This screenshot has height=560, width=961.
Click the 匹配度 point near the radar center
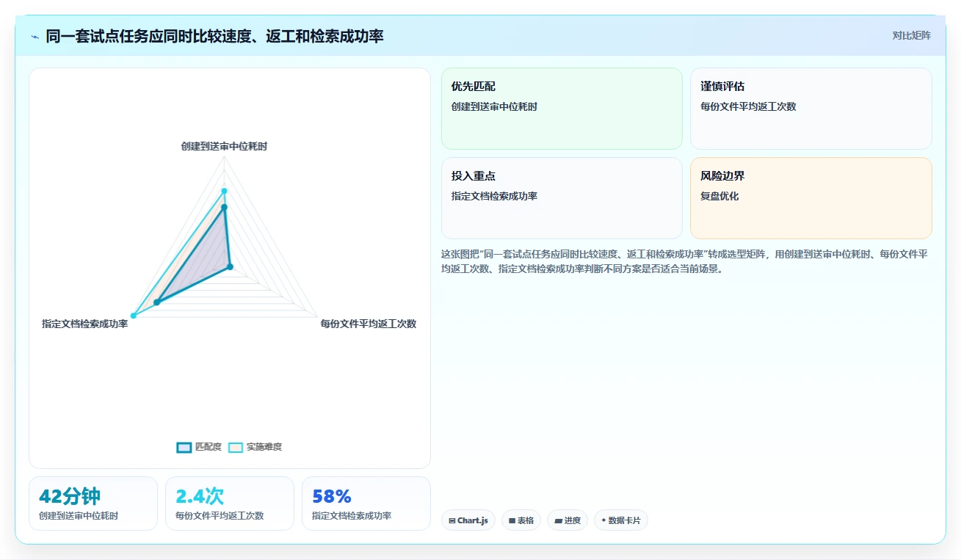click(230, 267)
